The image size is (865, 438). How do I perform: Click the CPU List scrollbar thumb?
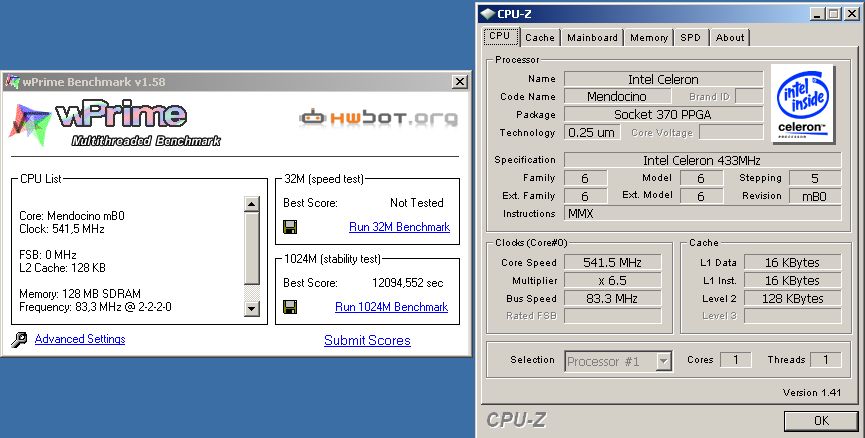pyautogui.click(x=252, y=248)
